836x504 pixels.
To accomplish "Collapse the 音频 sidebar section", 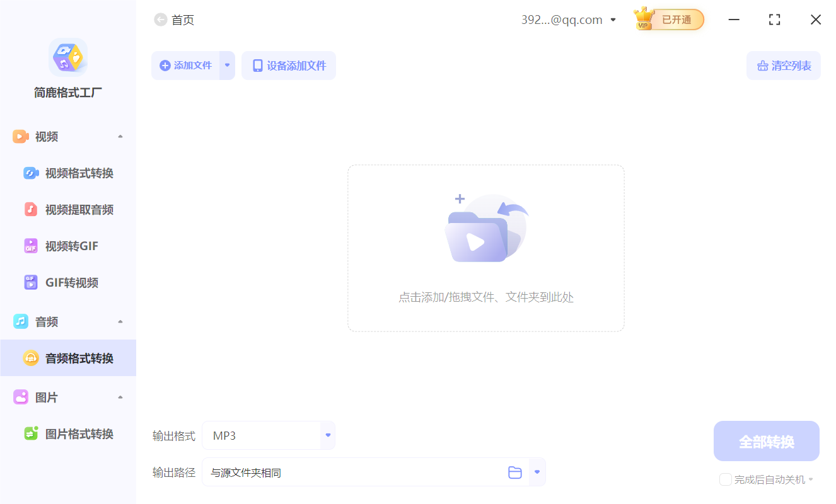I will tap(120, 321).
